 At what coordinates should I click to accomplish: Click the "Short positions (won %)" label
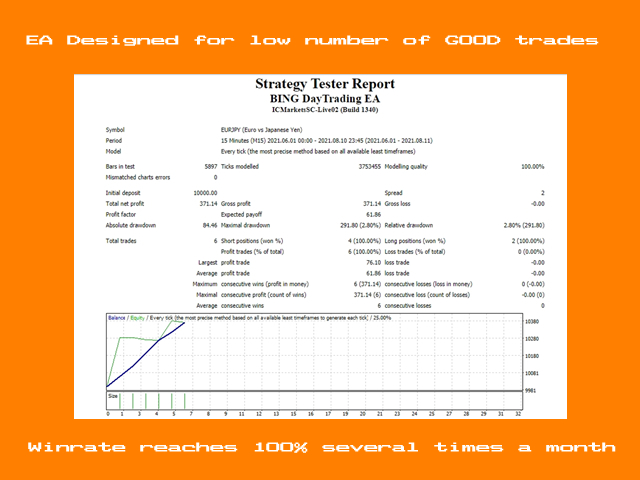pos(252,241)
